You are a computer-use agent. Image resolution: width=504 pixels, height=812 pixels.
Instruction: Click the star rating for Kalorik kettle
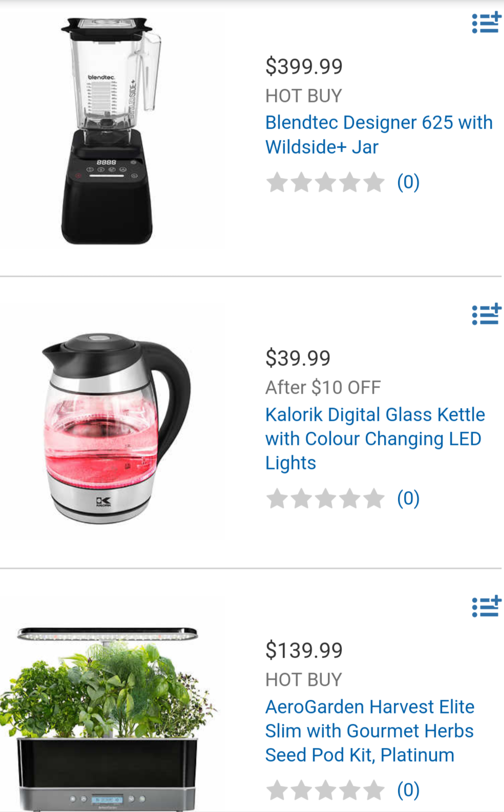point(325,498)
